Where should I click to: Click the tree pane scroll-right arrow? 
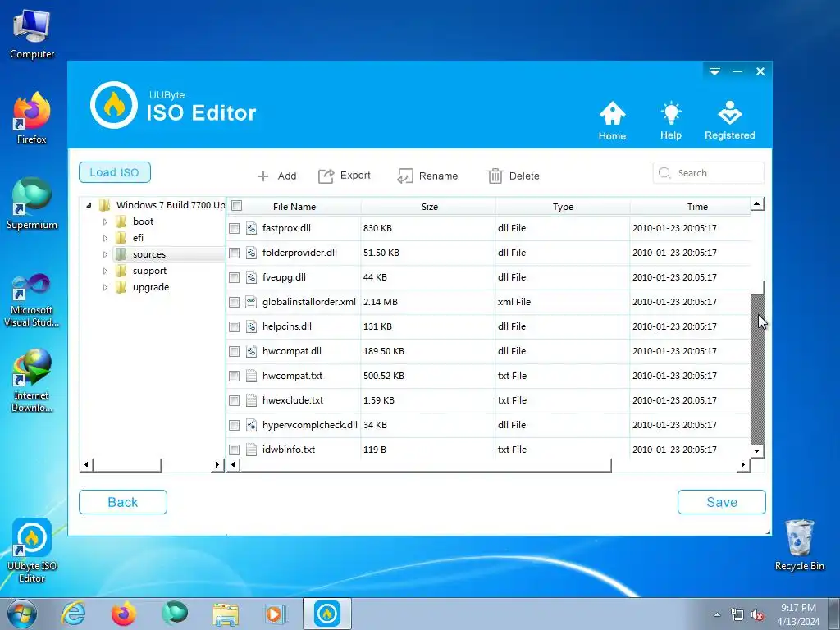[217, 464]
